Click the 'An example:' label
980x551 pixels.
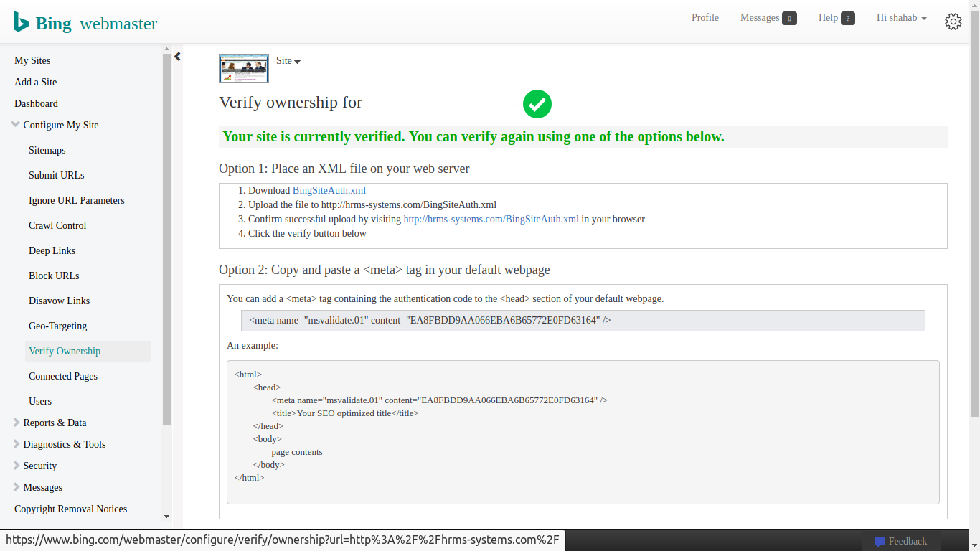(253, 345)
